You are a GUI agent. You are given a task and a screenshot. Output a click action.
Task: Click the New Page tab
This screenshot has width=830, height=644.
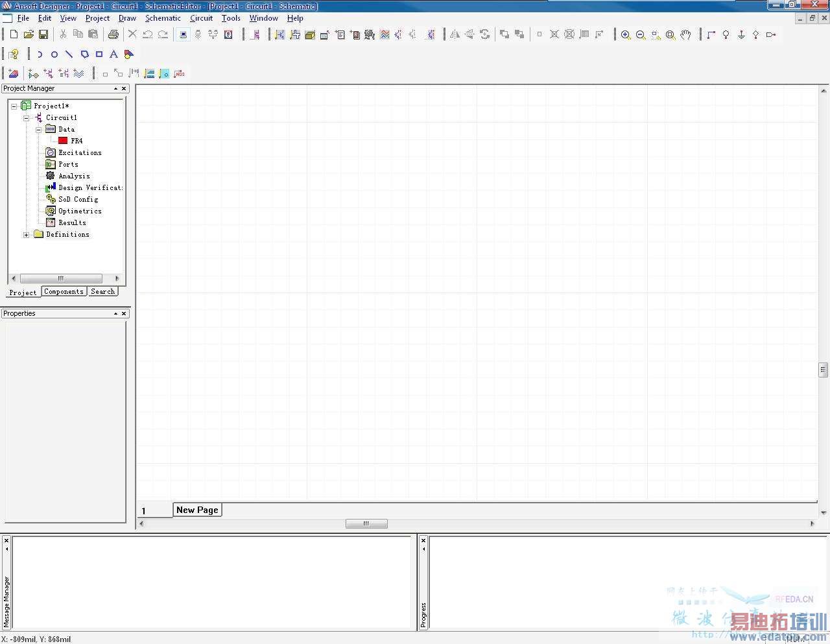coord(197,510)
